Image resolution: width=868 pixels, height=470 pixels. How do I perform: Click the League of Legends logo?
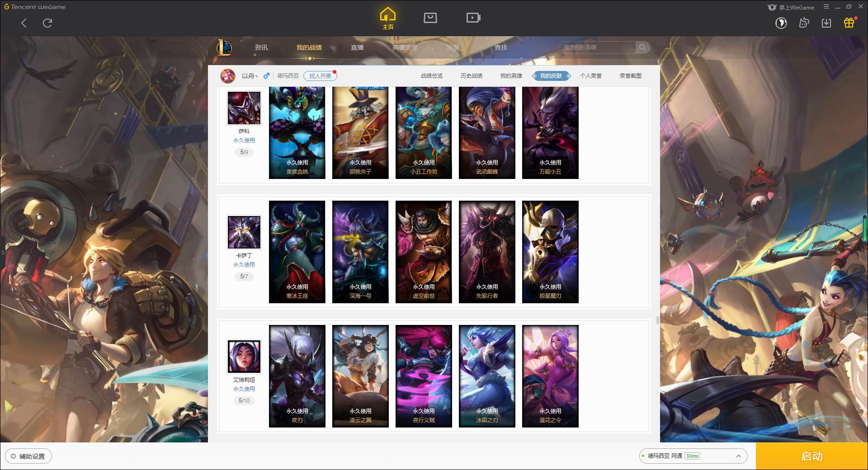tap(224, 47)
